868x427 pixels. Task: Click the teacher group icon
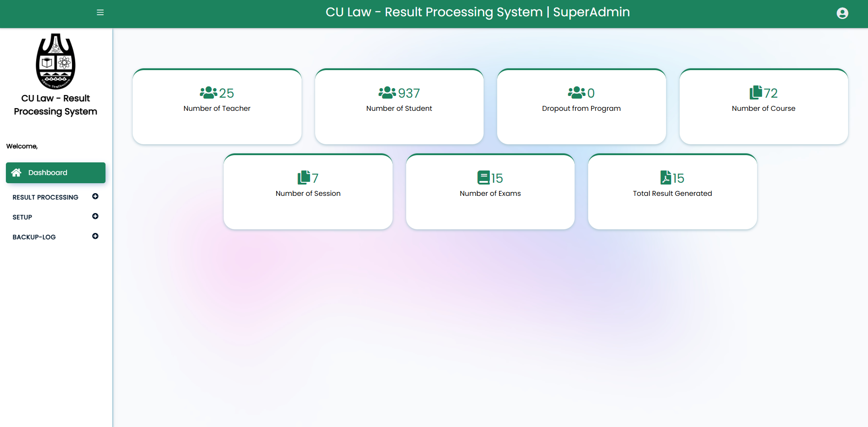[208, 93]
